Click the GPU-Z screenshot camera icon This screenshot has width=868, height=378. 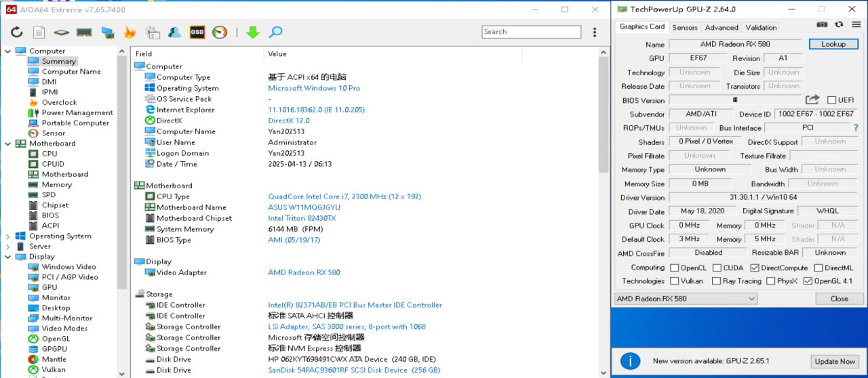pos(822,24)
